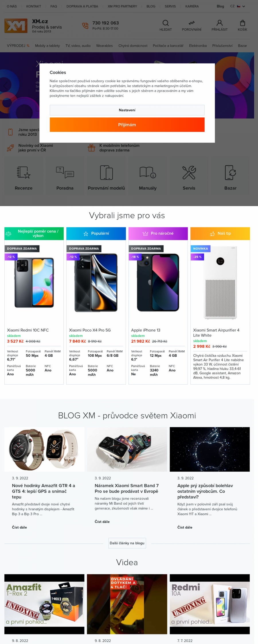Play the Amazfit T-Rex 2 unboxing video
Image resolution: width=258 pixels, height=644 pixels.
(x=44, y=604)
